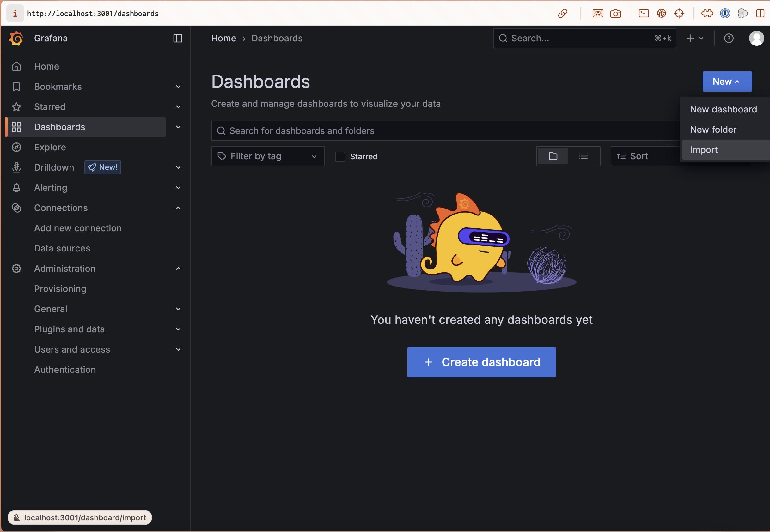Screen dimensions: 770x532
Task: Click the browser link icon in toolbar
Action: [563, 13]
